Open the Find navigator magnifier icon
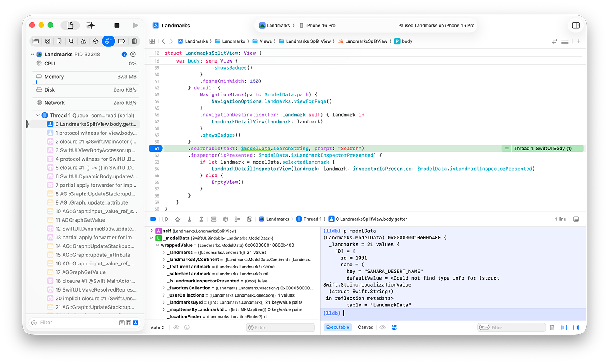Viewport: 609px width, 364px height. coord(71,41)
